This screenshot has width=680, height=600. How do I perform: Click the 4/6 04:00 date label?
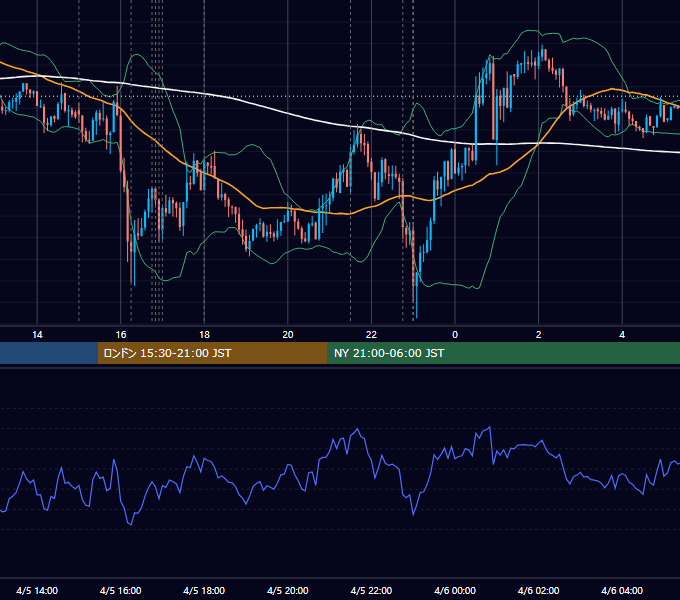tap(622, 590)
